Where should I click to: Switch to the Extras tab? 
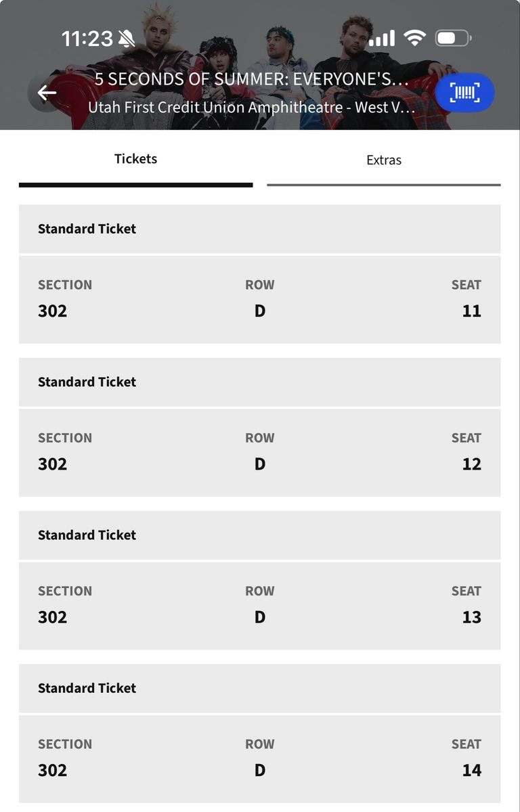pos(384,160)
